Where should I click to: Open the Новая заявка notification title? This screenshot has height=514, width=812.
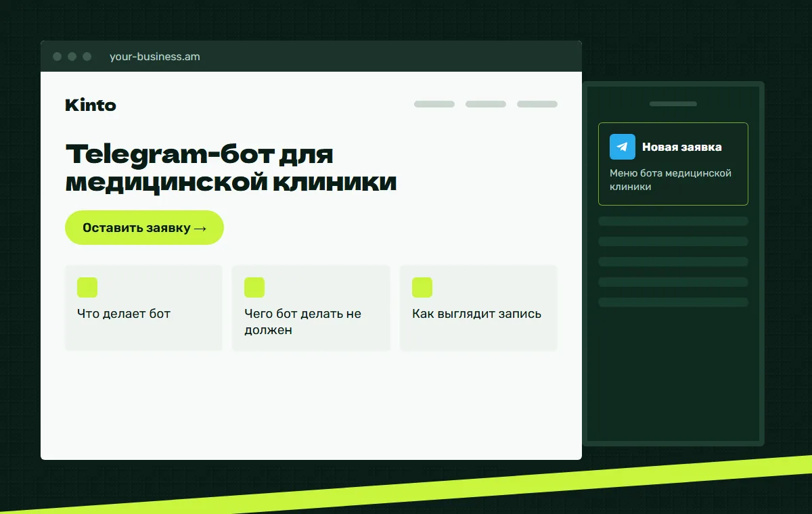682,147
